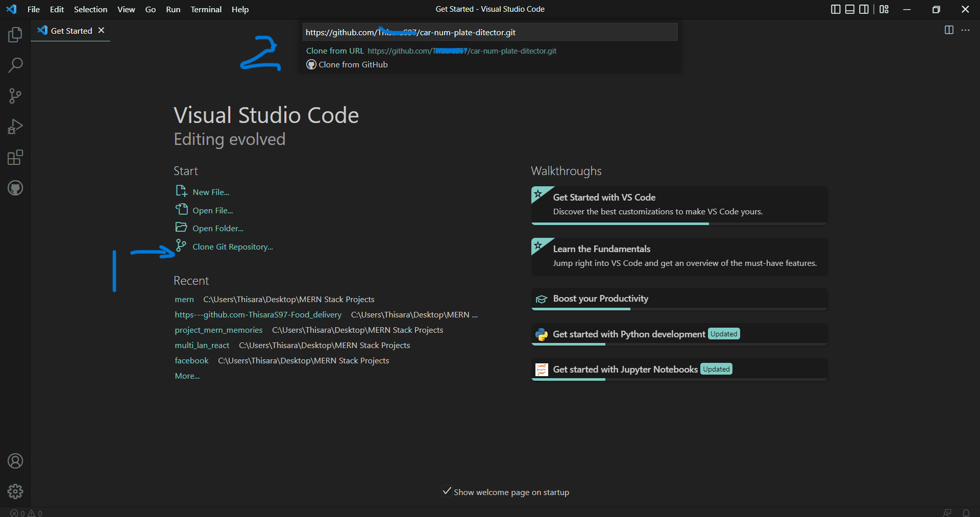Open the Search view in activity bar

click(15, 65)
